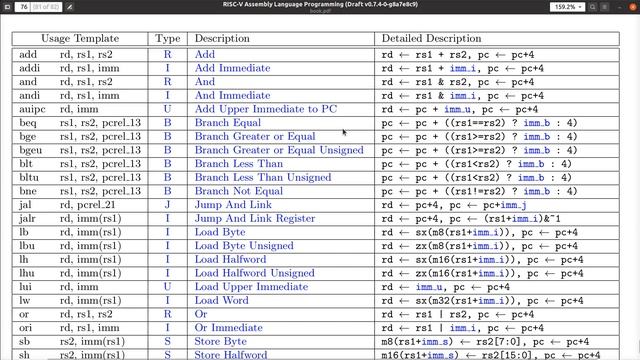Viewport: 640px width, 360px height.
Task: Close the document viewer window
Action: tap(633, 7)
